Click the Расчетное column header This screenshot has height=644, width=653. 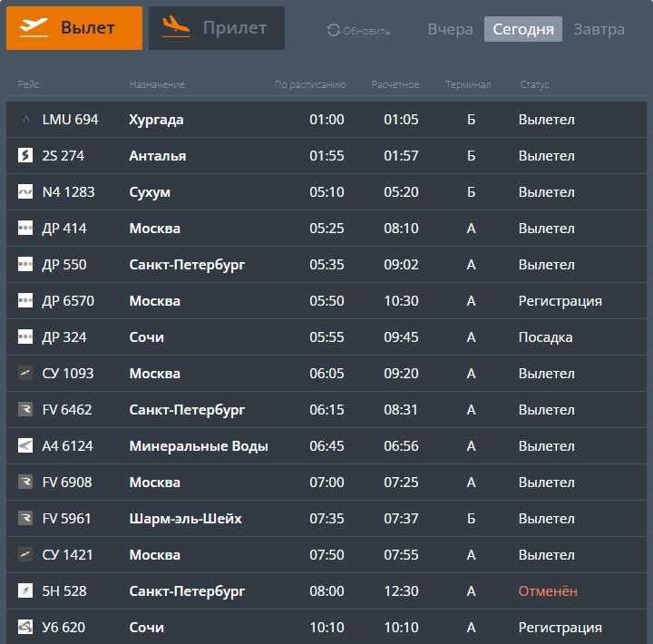click(395, 84)
